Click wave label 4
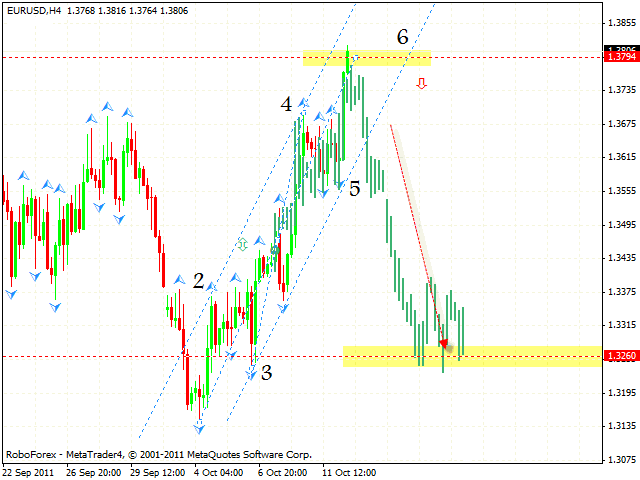This screenshot has width=640, height=480. (286, 104)
